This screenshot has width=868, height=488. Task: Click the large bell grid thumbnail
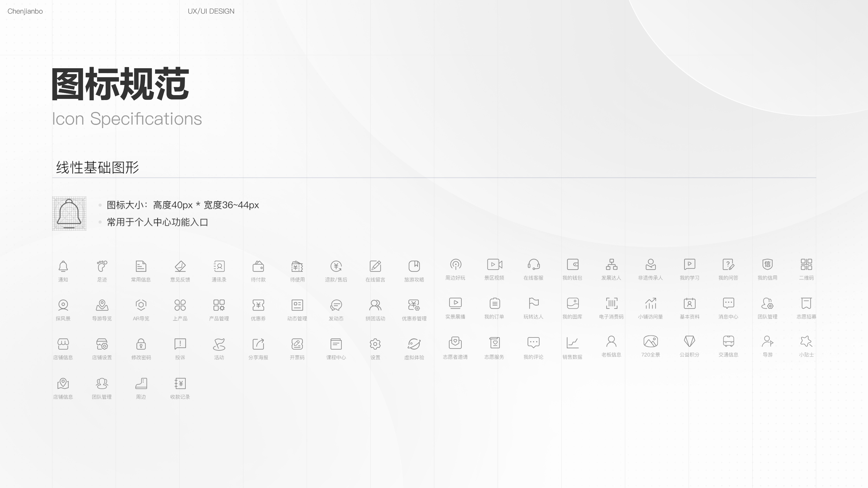69,214
